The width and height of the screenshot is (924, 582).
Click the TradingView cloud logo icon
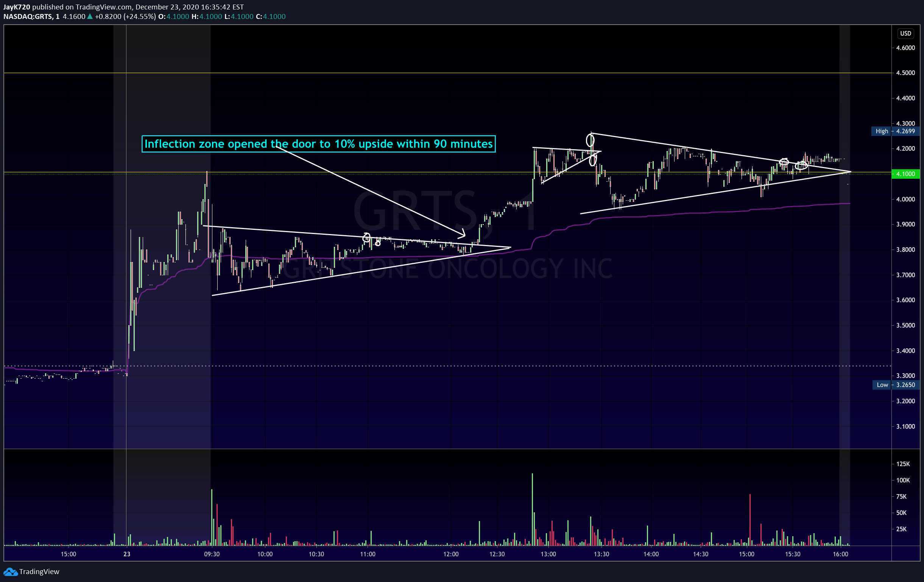click(x=10, y=572)
